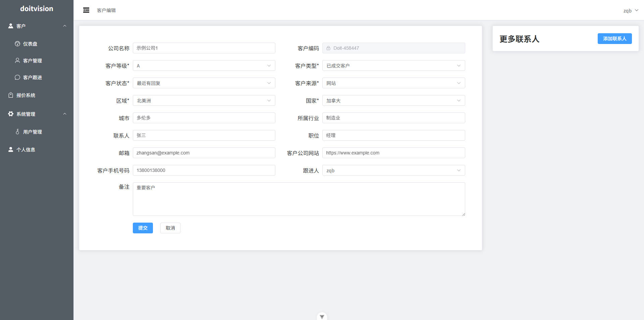This screenshot has height=320, width=644.
Task: Focus the 客户手机号码 input field
Action: tap(204, 170)
